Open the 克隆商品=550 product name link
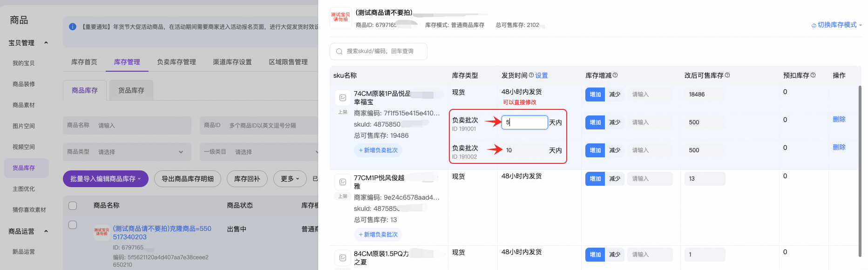The width and height of the screenshot is (868, 270). (x=162, y=233)
